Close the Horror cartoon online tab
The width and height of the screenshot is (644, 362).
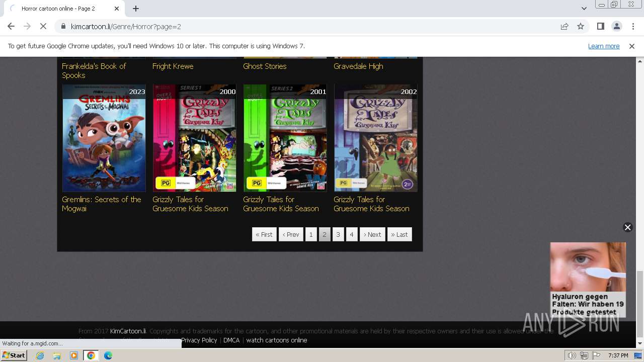(x=117, y=9)
